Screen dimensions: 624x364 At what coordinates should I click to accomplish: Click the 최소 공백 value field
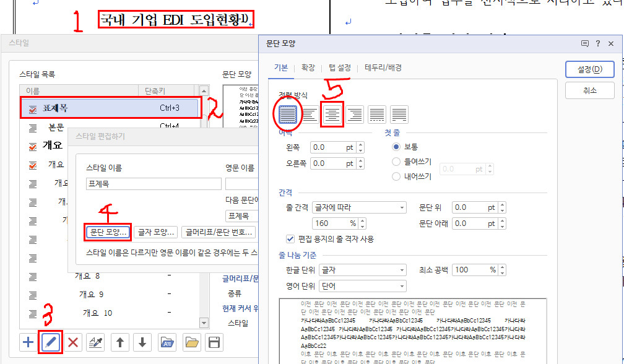coord(475,270)
